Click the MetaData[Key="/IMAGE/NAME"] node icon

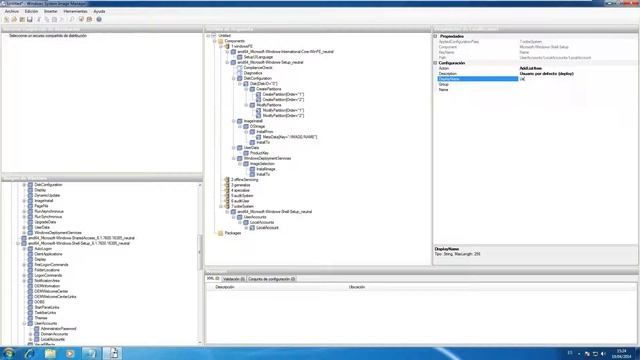tap(259, 137)
